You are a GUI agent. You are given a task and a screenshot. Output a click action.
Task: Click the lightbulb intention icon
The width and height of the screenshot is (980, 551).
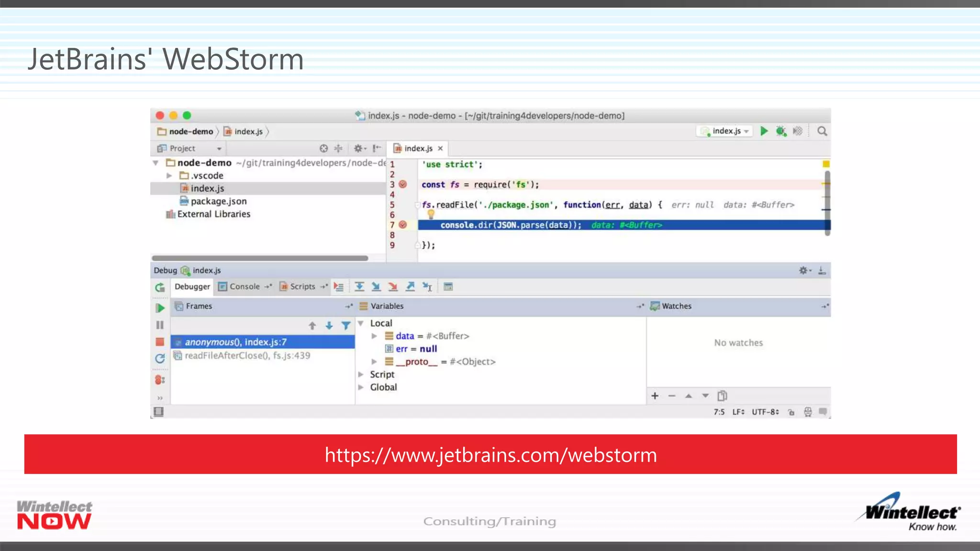tap(431, 214)
